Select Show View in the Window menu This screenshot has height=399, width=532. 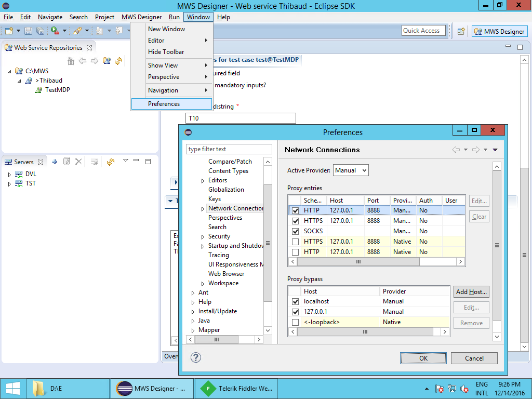(x=163, y=65)
